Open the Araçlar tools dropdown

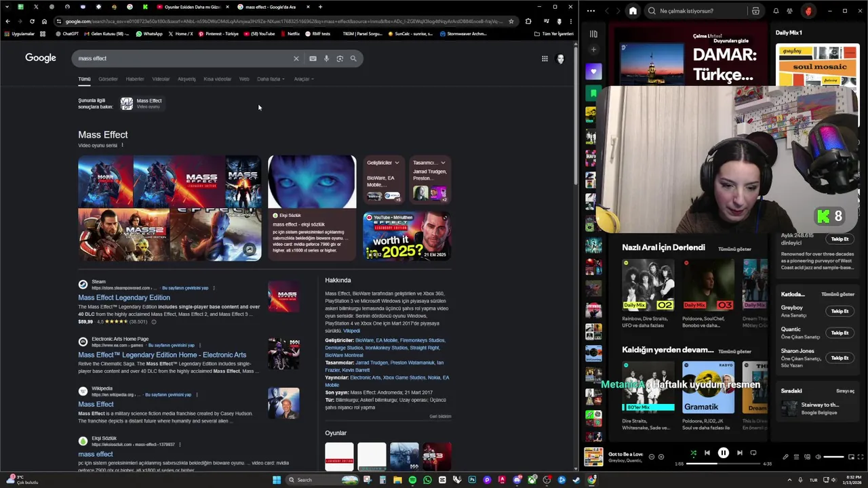(x=302, y=79)
